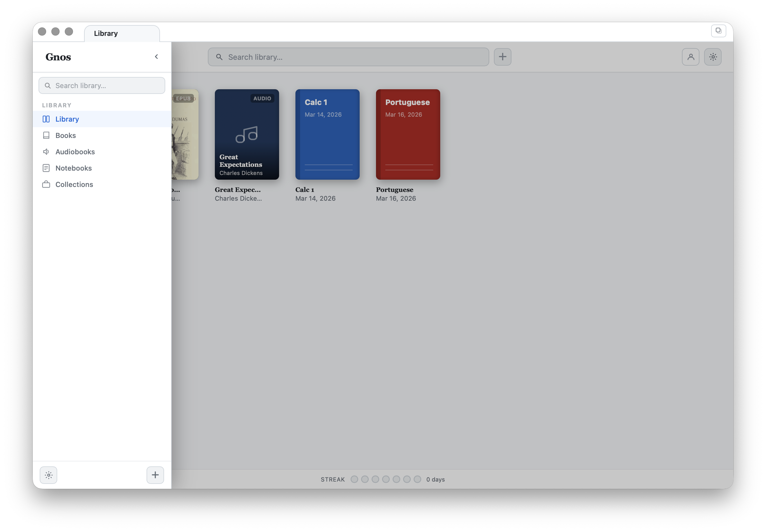Screen dimensions: 766x532
Task: Click the last streak day circle
Action: [417, 479]
